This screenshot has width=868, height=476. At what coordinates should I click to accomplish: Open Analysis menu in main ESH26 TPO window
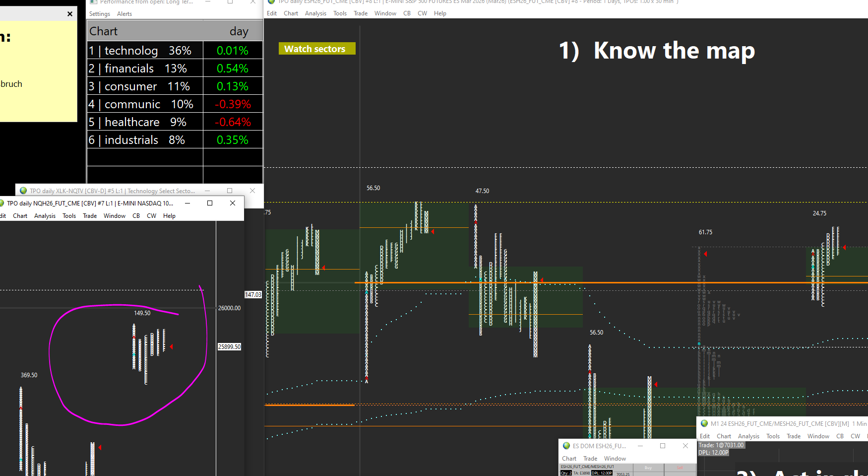[315, 13]
